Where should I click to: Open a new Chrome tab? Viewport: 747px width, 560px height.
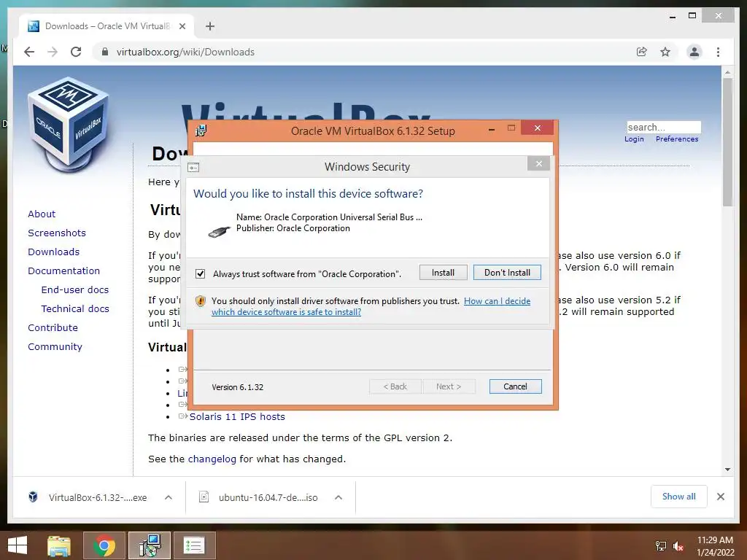click(x=210, y=26)
